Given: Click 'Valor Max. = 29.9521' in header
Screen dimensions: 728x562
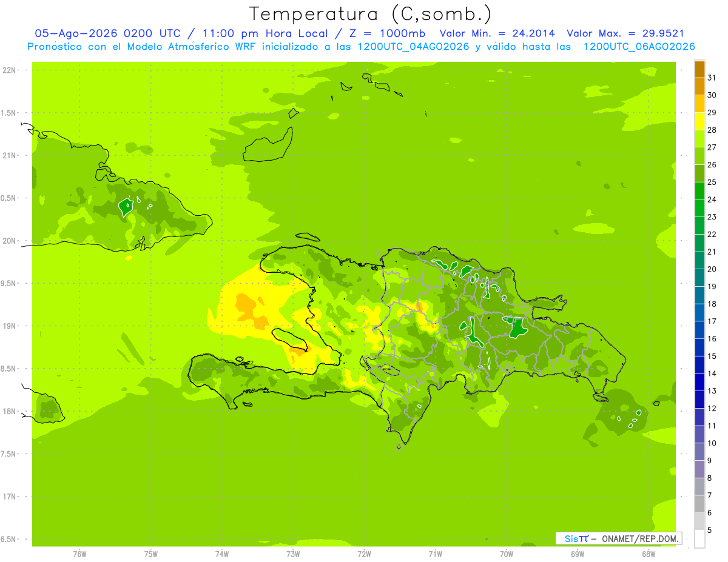Looking at the screenshot, I should [625, 33].
